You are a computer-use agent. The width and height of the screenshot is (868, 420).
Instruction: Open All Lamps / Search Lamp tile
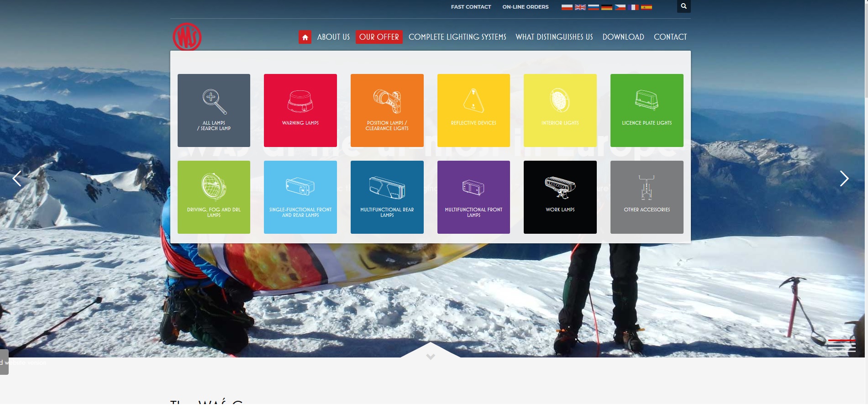coord(214,110)
